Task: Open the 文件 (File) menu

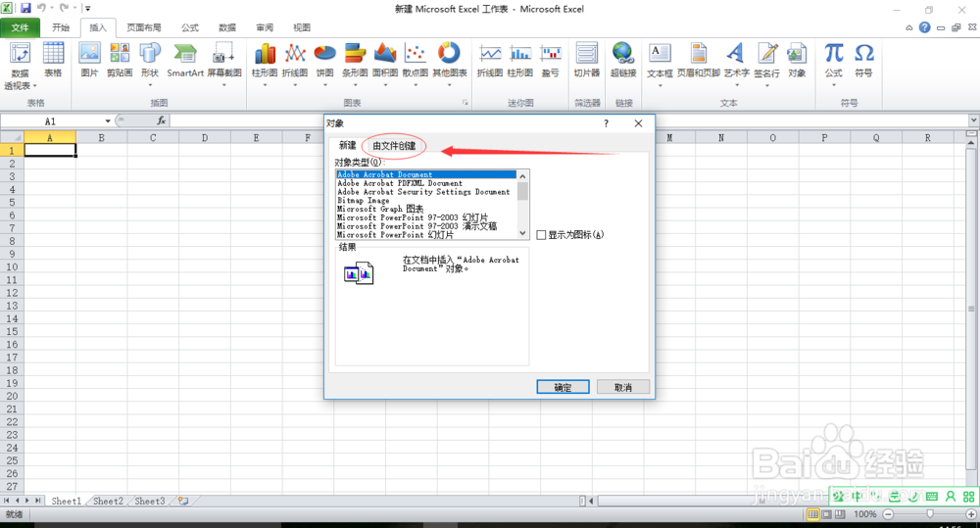Action: click(x=20, y=27)
